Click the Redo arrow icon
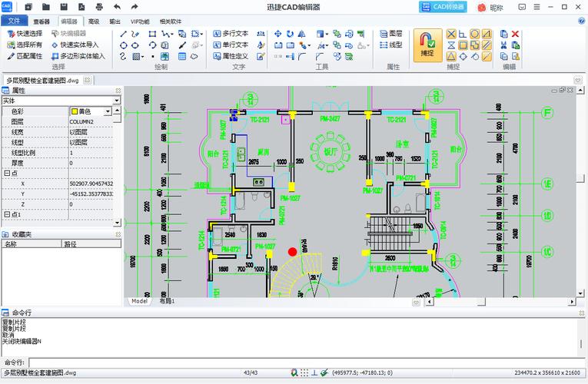The width and height of the screenshot is (588, 384). click(x=135, y=7)
